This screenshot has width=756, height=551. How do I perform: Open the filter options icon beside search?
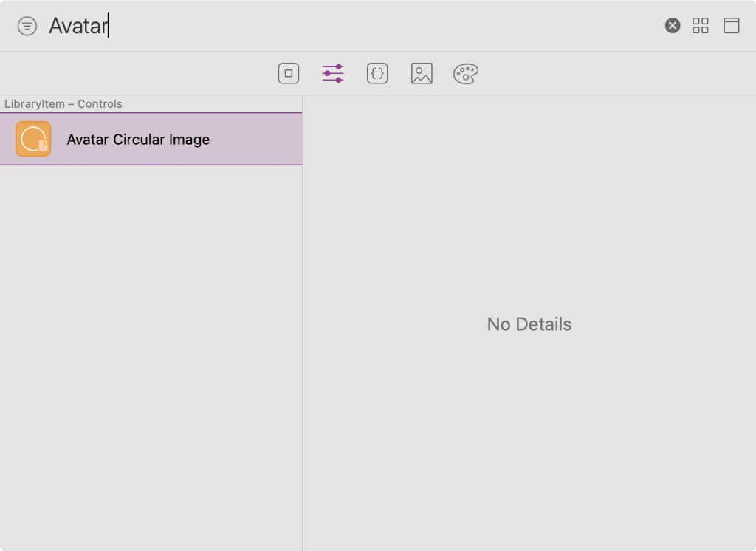[x=27, y=26]
